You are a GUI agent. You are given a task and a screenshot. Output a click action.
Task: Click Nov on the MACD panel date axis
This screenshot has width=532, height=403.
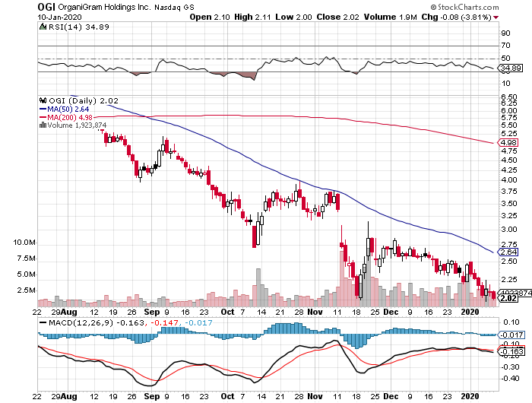315,396
